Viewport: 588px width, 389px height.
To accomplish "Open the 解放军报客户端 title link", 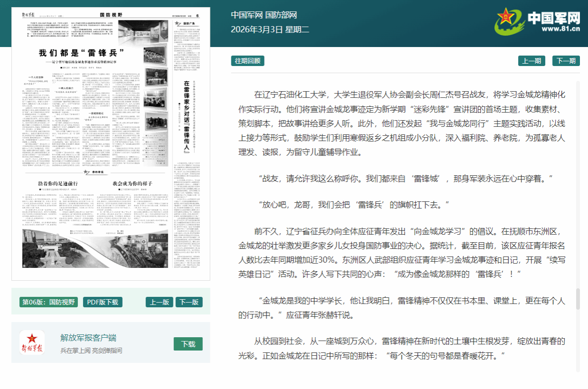I will pyautogui.click(x=88, y=338).
